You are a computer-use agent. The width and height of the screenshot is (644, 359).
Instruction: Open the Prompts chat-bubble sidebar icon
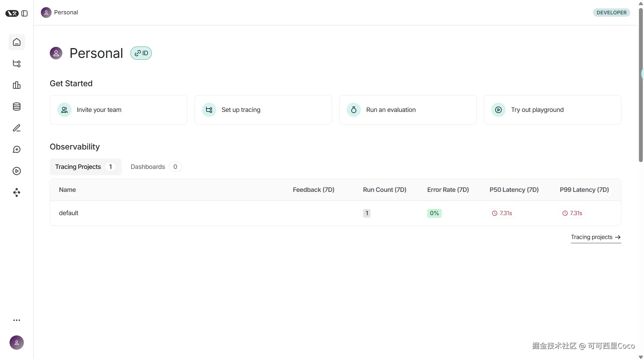(x=17, y=150)
